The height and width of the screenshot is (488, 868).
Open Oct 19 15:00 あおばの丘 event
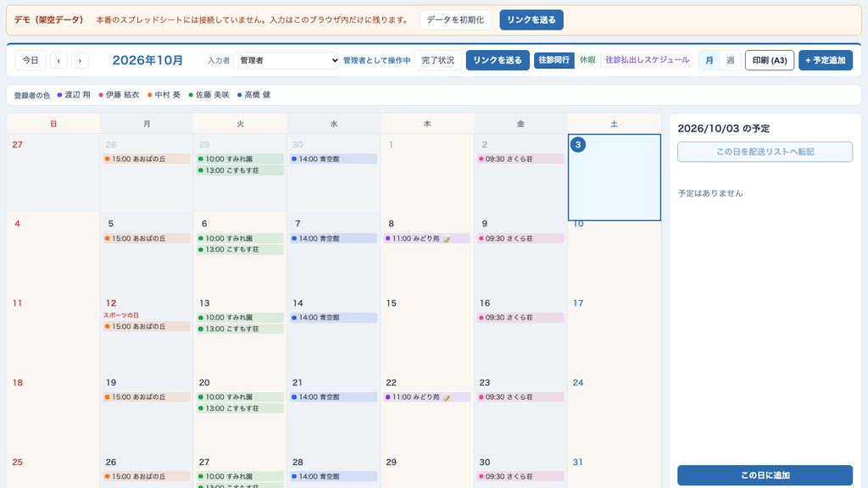tap(147, 397)
